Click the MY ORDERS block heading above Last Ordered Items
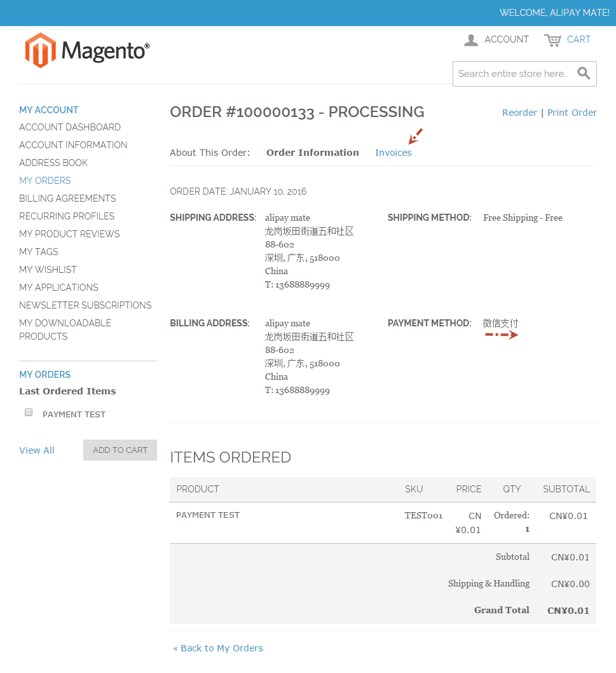The width and height of the screenshot is (616, 673). [45, 375]
